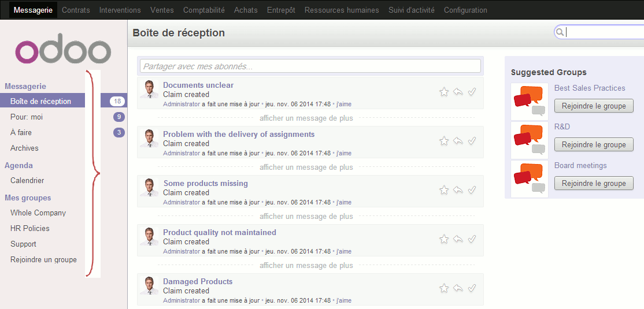644x309 pixels.
Task: Click Rejoindre un groupe in sidebar
Action: tap(43, 260)
